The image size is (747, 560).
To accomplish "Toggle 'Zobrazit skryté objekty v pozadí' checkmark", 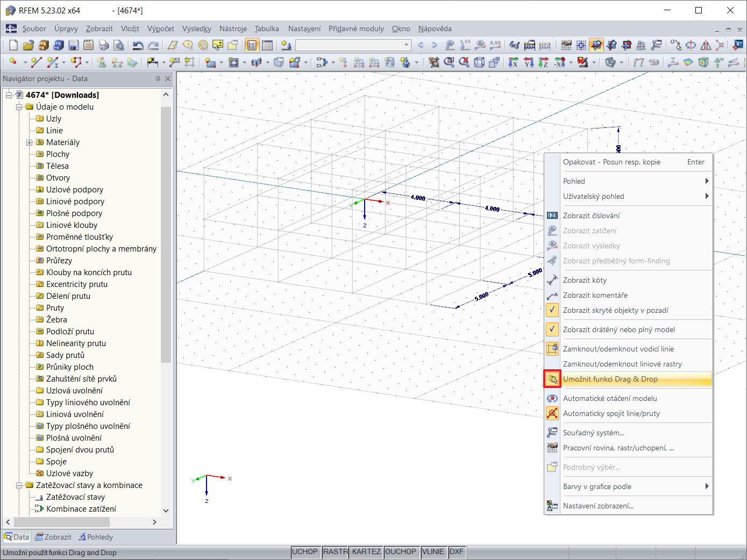I will 552,310.
